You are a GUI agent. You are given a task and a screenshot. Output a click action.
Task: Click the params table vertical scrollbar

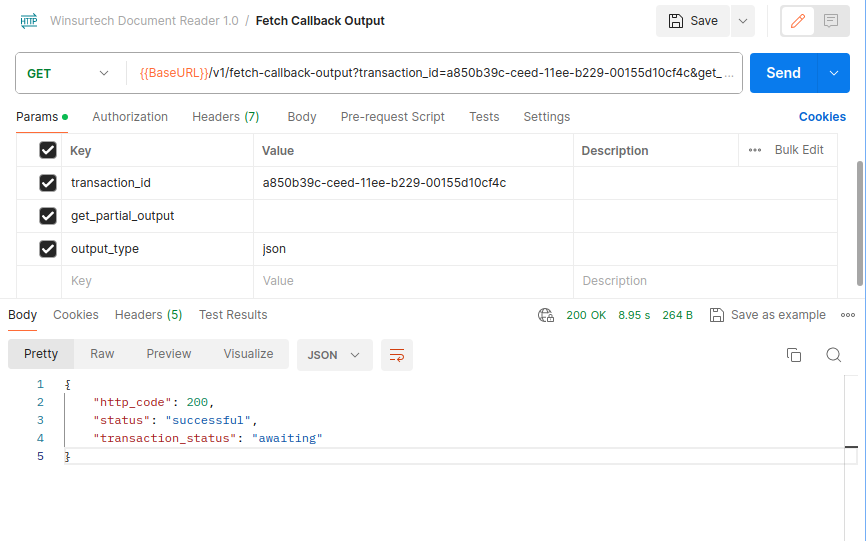coord(860,223)
